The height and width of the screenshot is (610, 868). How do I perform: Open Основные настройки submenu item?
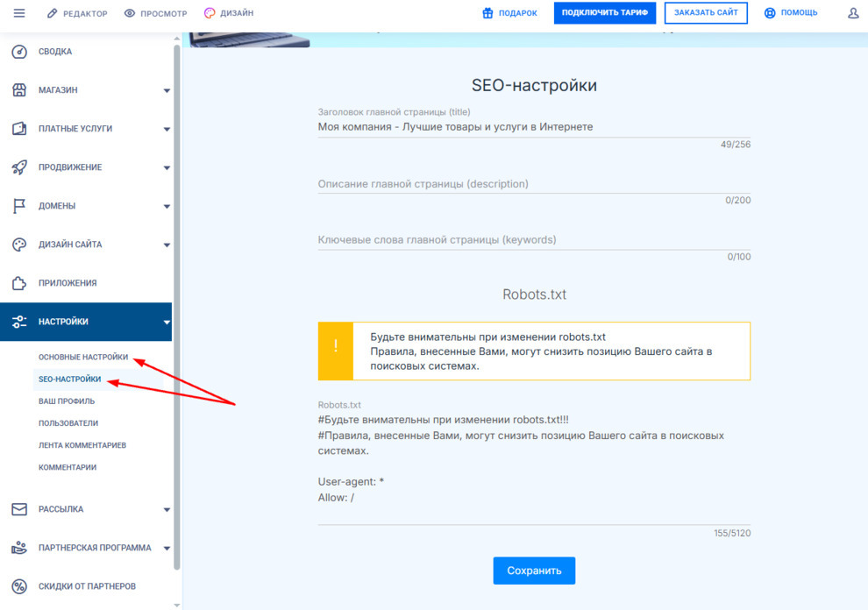[83, 357]
